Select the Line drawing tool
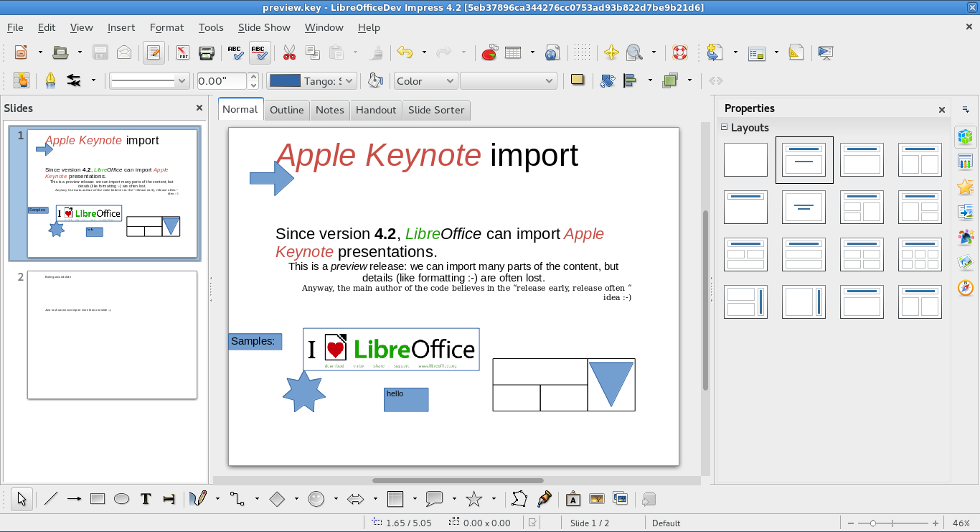The height and width of the screenshot is (532, 980). (x=51, y=499)
